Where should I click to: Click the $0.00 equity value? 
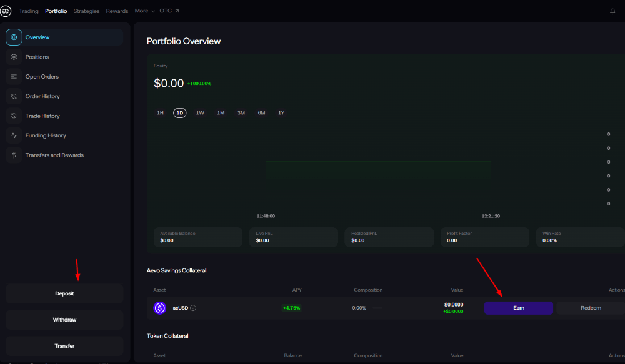[169, 83]
